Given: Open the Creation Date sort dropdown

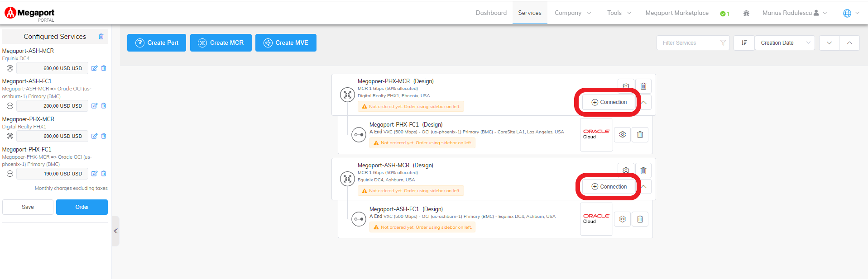Looking at the screenshot, I should (784, 43).
